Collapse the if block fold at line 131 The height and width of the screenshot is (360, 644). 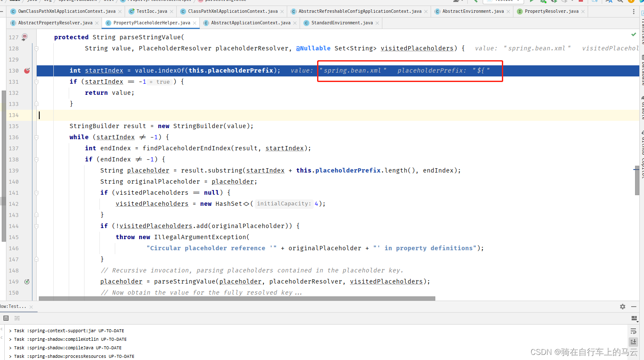point(36,82)
